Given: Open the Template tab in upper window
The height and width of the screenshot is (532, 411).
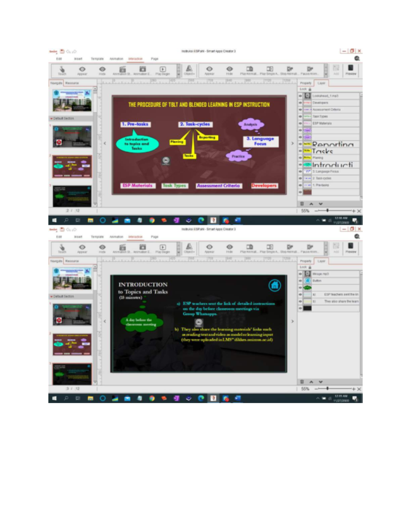Looking at the screenshot, I should click(x=97, y=59).
